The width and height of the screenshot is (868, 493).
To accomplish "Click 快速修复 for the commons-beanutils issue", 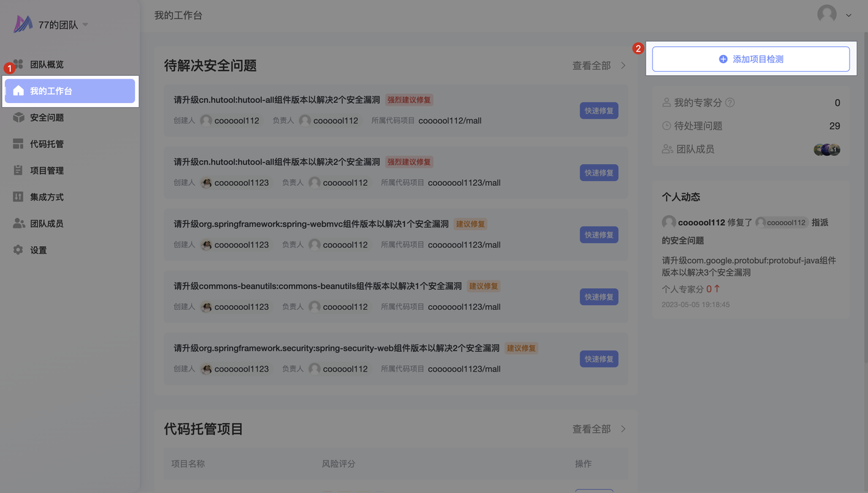I will (599, 297).
